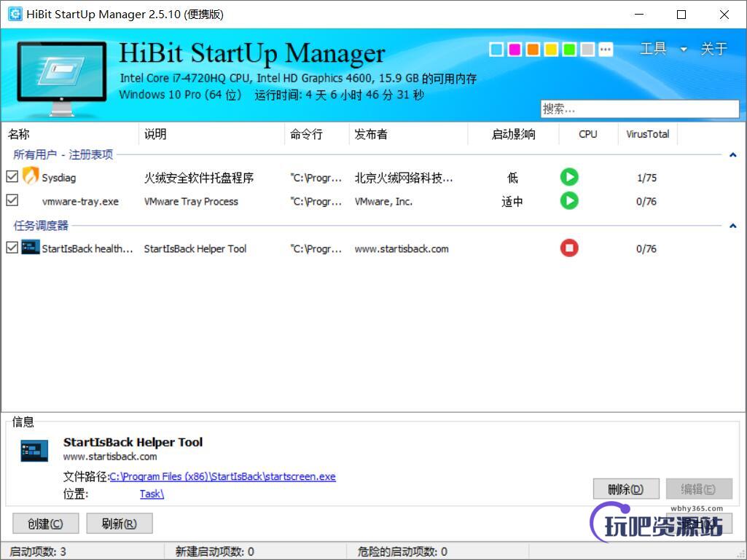Click 所有用户 - 注册表项 group label
The image size is (747, 560).
click(x=63, y=155)
